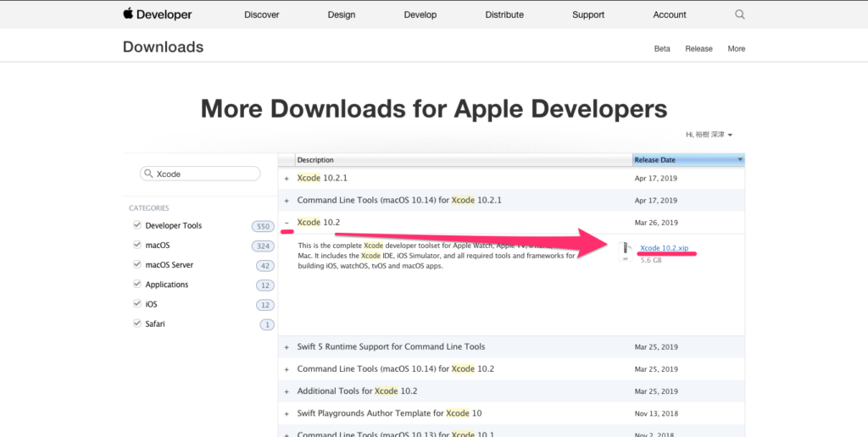Screen dimensions: 868x437
Task: Click the Xcode 10.2 row title
Action: 319,223
